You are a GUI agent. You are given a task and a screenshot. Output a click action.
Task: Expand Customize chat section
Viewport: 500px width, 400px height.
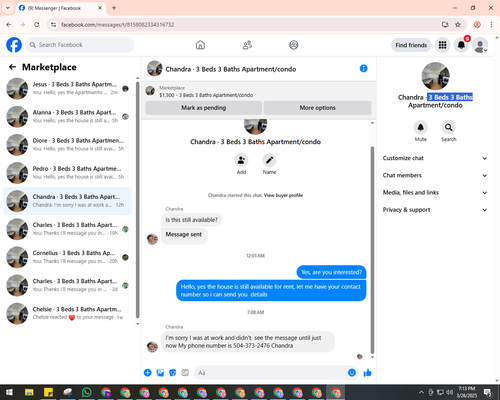click(435, 158)
